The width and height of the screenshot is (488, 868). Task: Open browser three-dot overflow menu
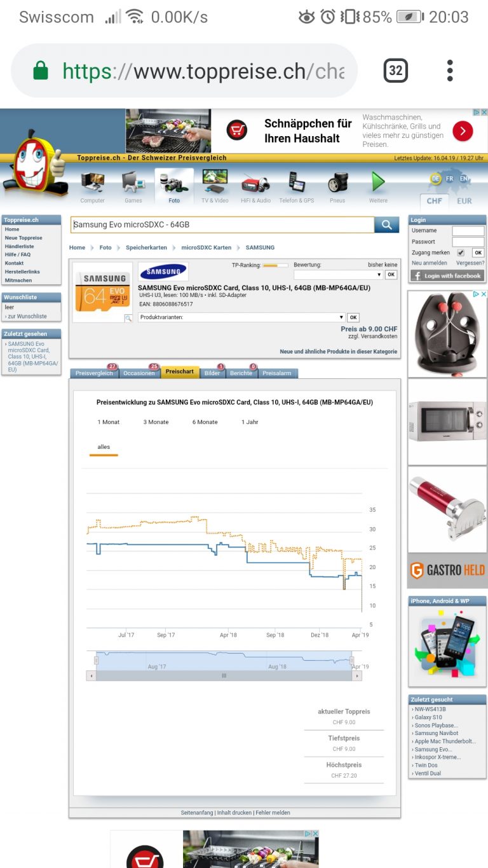(x=450, y=71)
